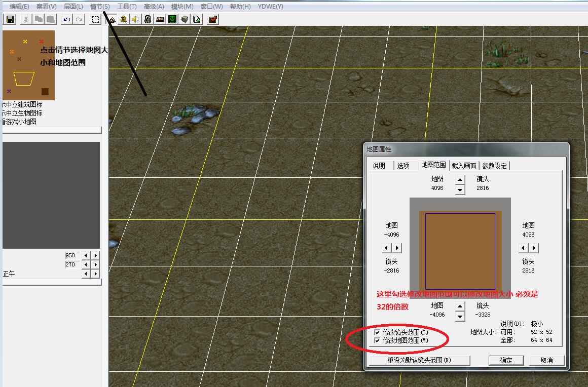Open the Terrain Editor toolbar icon

(112, 19)
